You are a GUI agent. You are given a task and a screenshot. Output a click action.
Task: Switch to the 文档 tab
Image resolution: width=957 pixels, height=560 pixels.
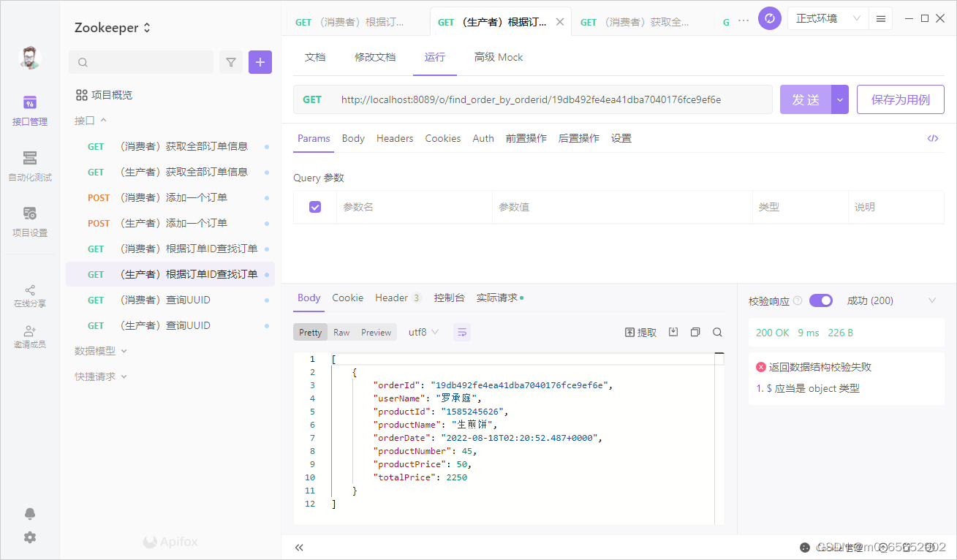[x=315, y=57]
